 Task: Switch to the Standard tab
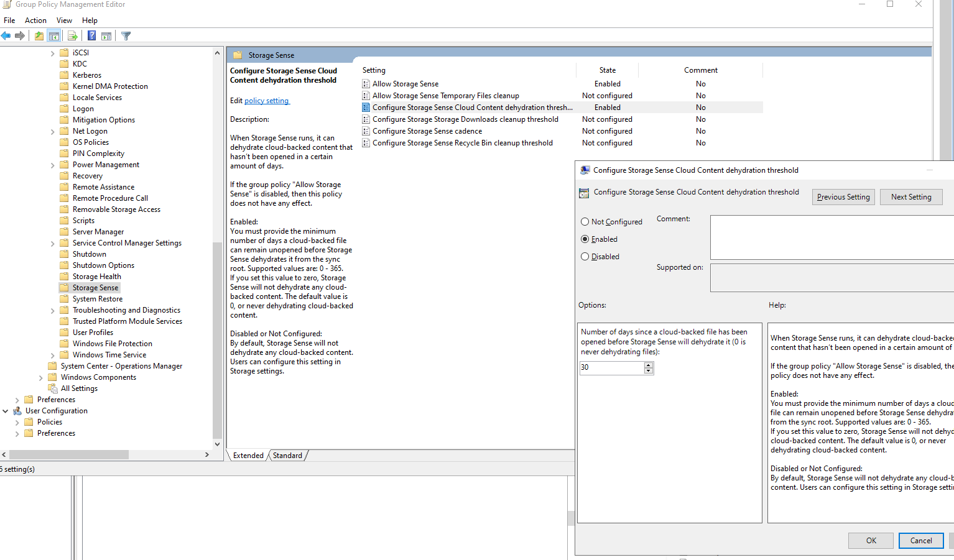[287, 456]
